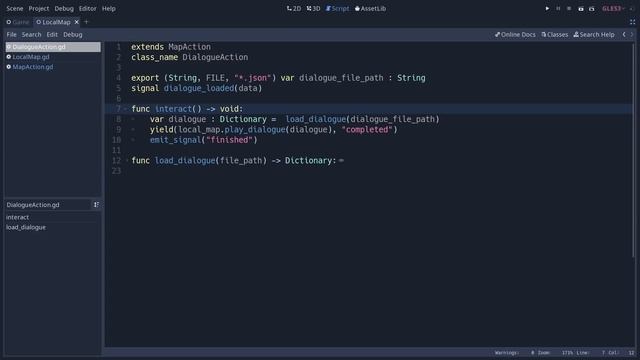Viewport: 640px width, 360px height.
Task: Toggle distraction-free mode icon
Action: pos(632,22)
